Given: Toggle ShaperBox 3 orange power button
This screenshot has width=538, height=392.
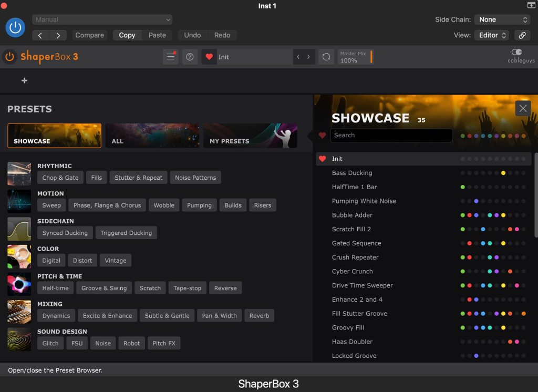Looking at the screenshot, I should click(x=9, y=57).
